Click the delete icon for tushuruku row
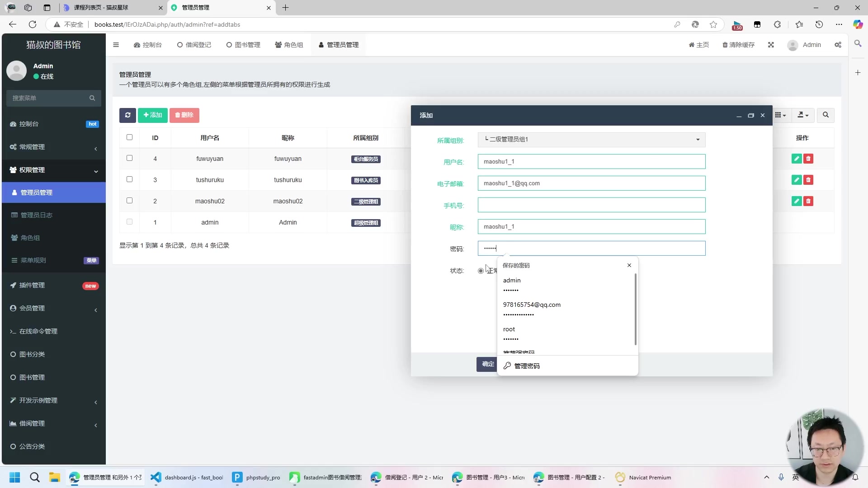 coord(808,180)
